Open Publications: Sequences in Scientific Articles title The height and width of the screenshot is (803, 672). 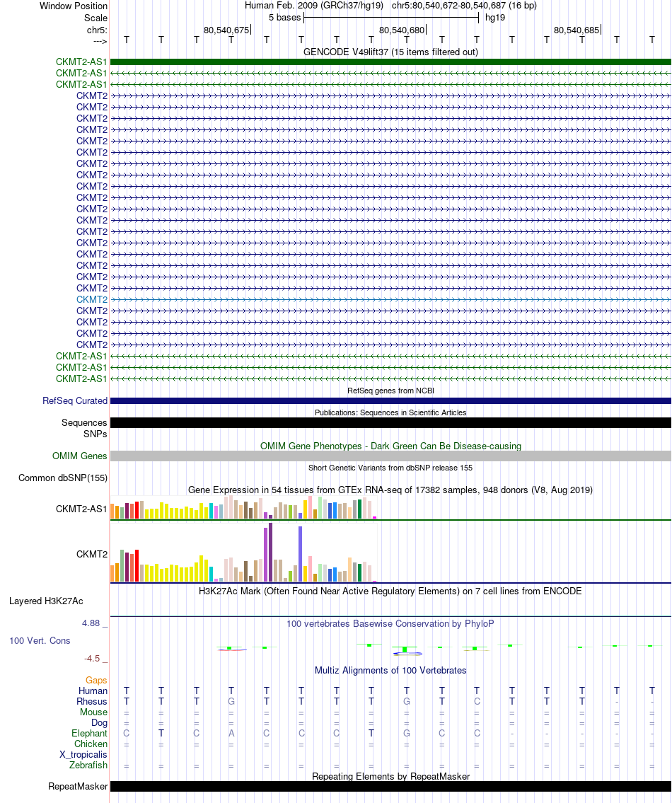390,412
